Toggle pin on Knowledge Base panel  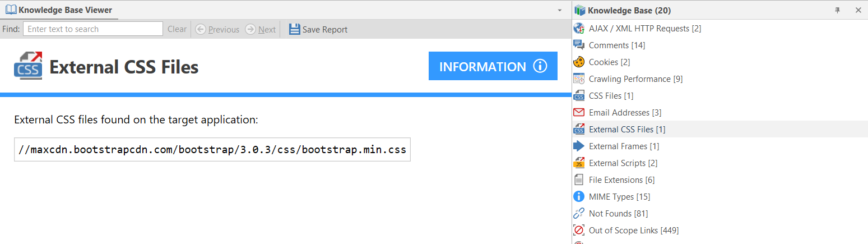[838, 10]
